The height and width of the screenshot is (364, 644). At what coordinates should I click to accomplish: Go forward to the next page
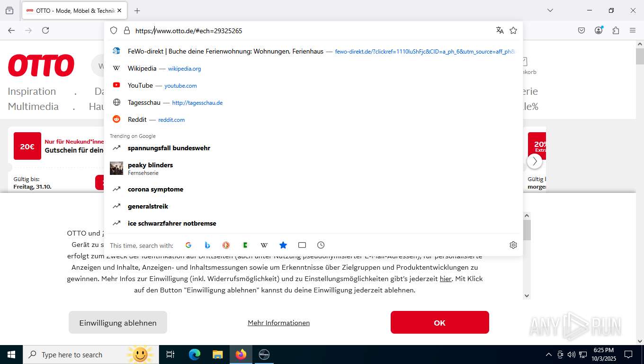28,30
